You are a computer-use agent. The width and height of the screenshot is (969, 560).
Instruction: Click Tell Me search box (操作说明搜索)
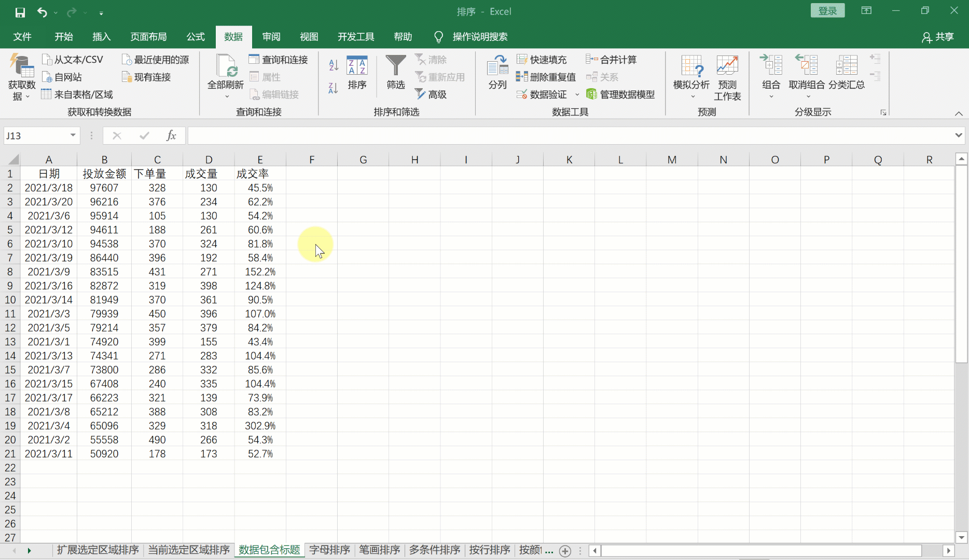(480, 37)
